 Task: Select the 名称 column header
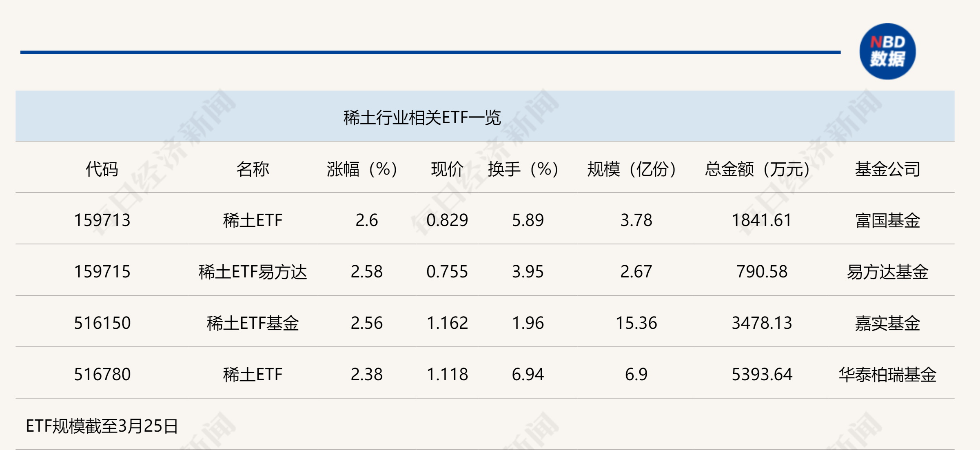[x=253, y=169]
